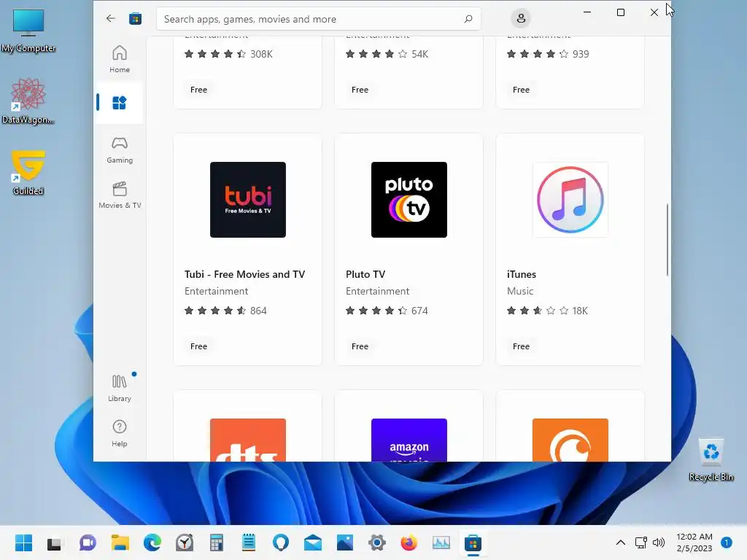Click the search magnifier icon

point(468,18)
